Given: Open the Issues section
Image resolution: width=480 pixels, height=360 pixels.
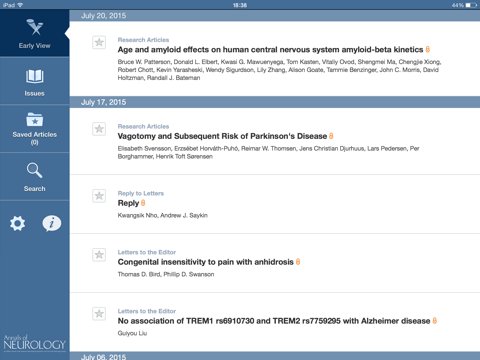Looking at the screenshot, I should [x=34, y=82].
